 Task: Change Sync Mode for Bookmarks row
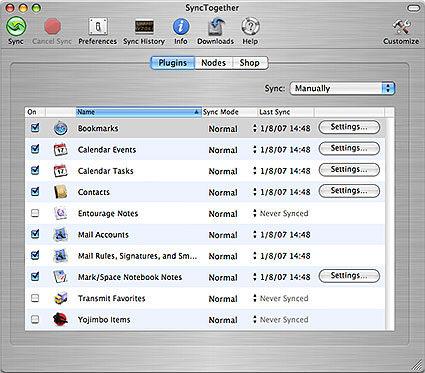click(232, 129)
